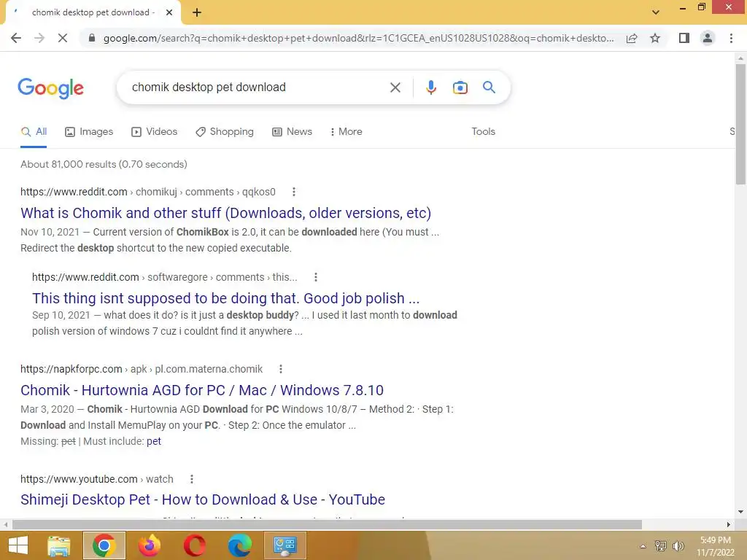This screenshot has width=747, height=560.
Task: Click the napkforpc.com breadcrumb URL
Action: tap(142, 369)
